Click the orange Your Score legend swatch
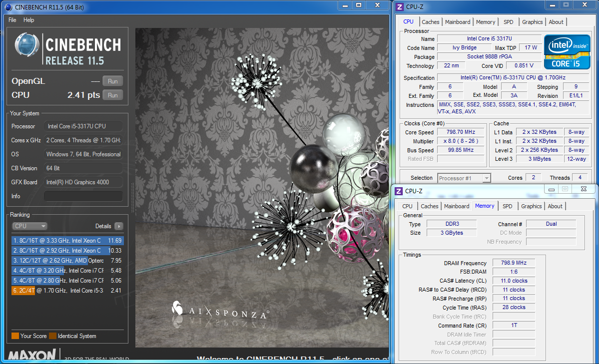The image size is (599, 364). tap(15, 336)
